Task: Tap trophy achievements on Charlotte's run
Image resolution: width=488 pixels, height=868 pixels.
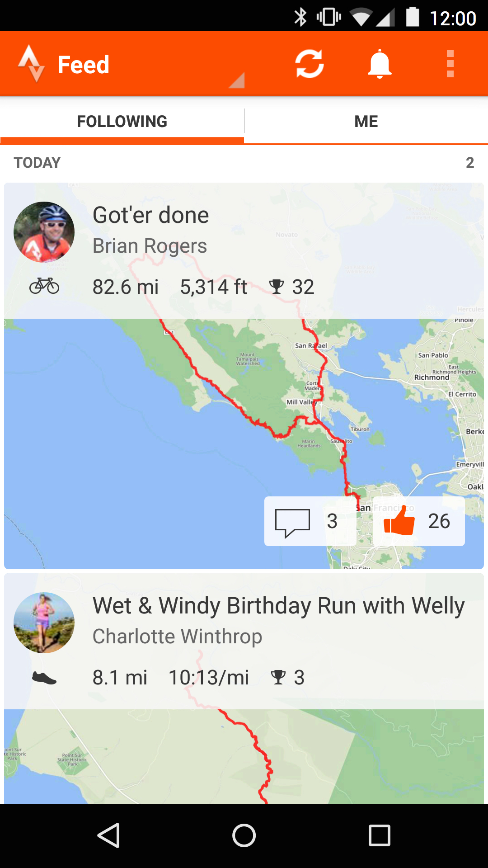Action: pyautogui.click(x=288, y=678)
